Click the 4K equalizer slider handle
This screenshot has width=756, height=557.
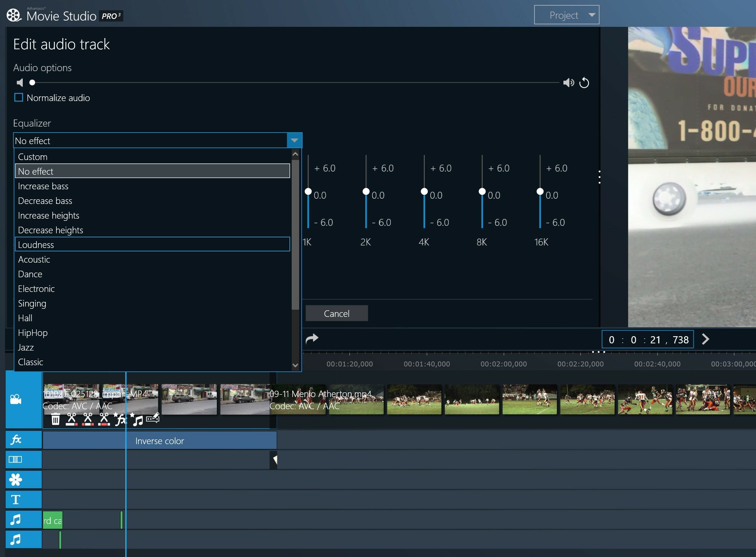coord(424,191)
